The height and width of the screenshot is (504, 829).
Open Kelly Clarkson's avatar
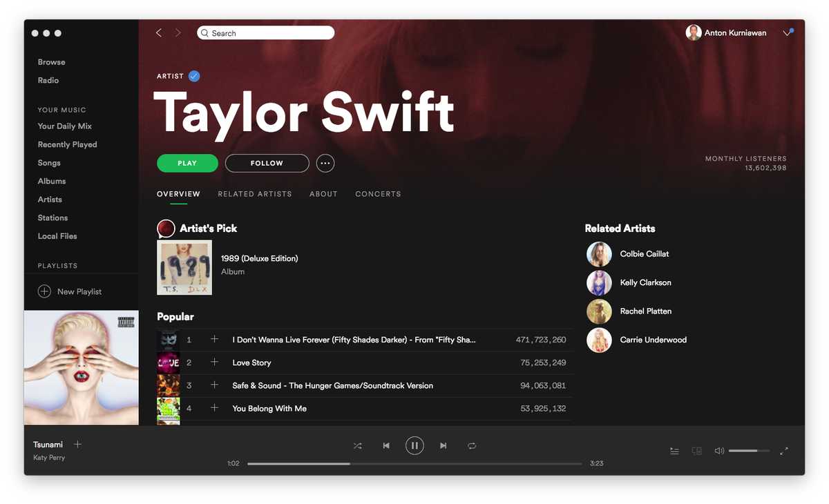click(x=599, y=283)
